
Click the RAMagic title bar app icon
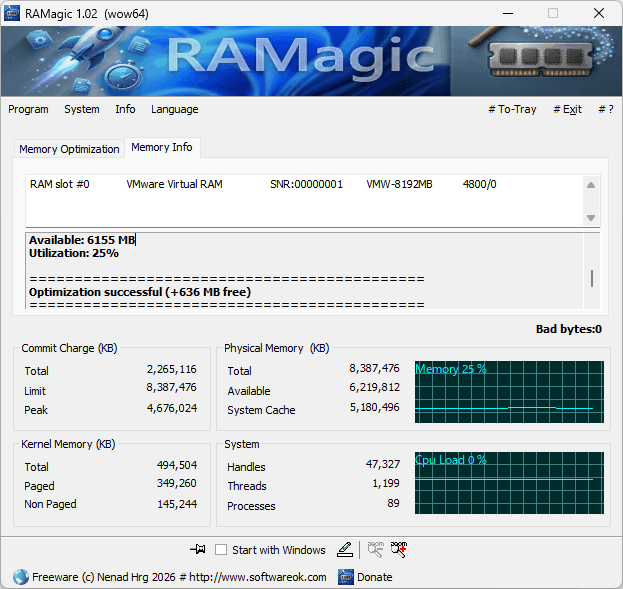click(14, 14)
